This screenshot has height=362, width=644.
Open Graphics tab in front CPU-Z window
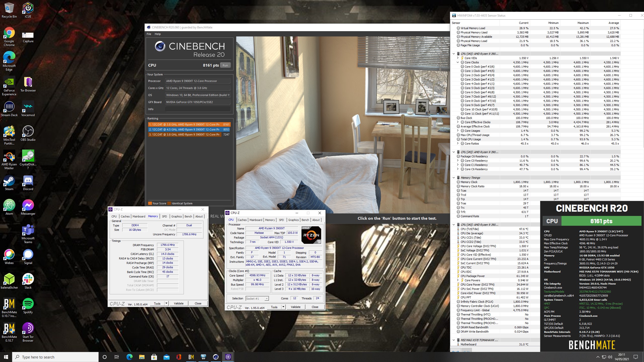pyautogui.click(x=294, y=220)
